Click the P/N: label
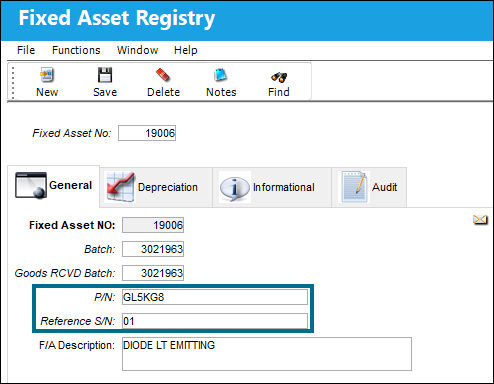The height and width of the screenshot is (384, 494). tap(105, 297)
